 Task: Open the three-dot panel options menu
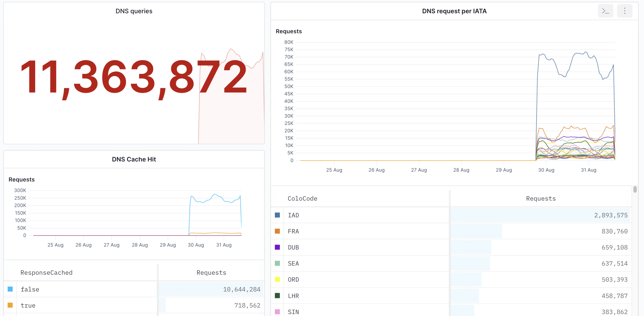[x=625, y=11]
